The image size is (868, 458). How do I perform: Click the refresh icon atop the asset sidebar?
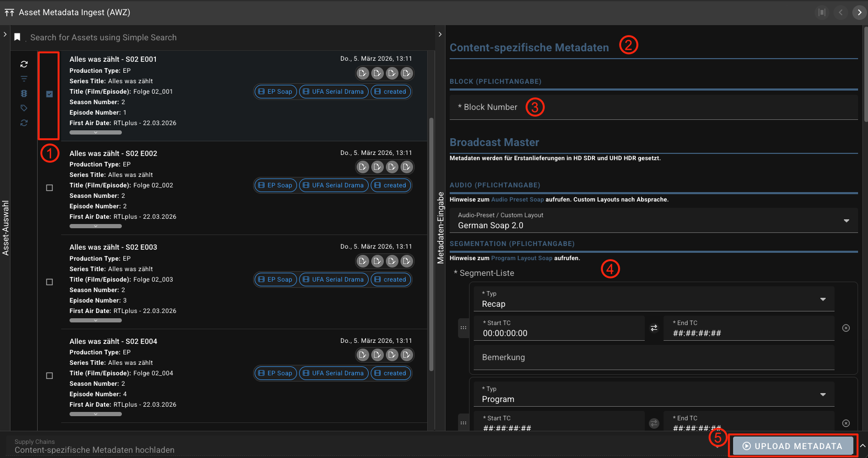click(24, 64)
